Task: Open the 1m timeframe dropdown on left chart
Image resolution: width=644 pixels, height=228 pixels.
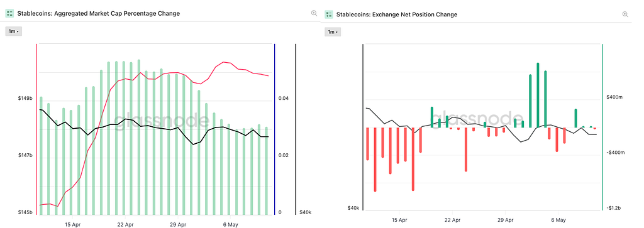Action: 14,31
